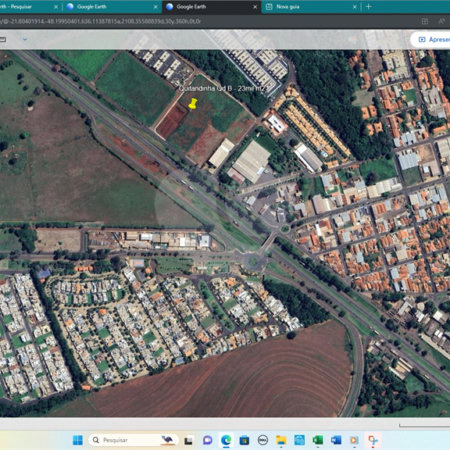Click the split screen icon in address bar
The image size is (450, 450).
point(425,21)
